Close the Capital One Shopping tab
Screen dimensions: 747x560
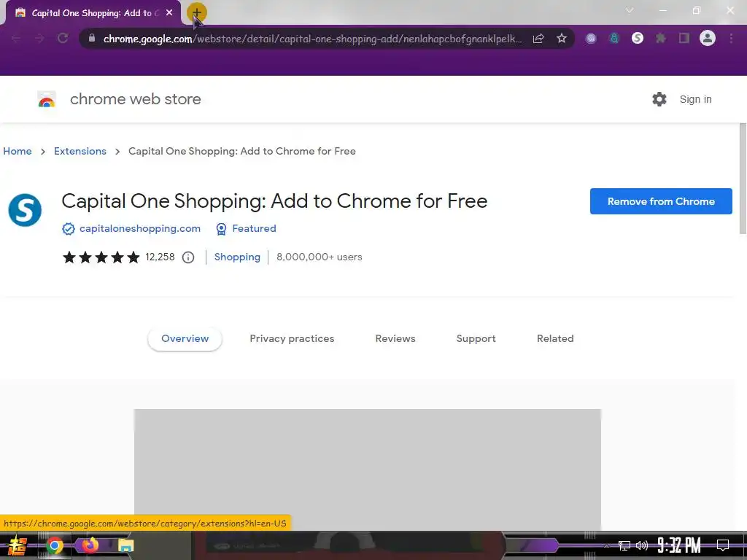click(x=169, y=13)
